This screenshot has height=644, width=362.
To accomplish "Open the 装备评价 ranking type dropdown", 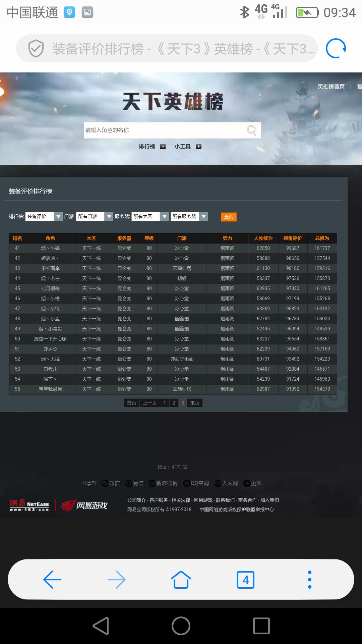I will click(44, 217).
